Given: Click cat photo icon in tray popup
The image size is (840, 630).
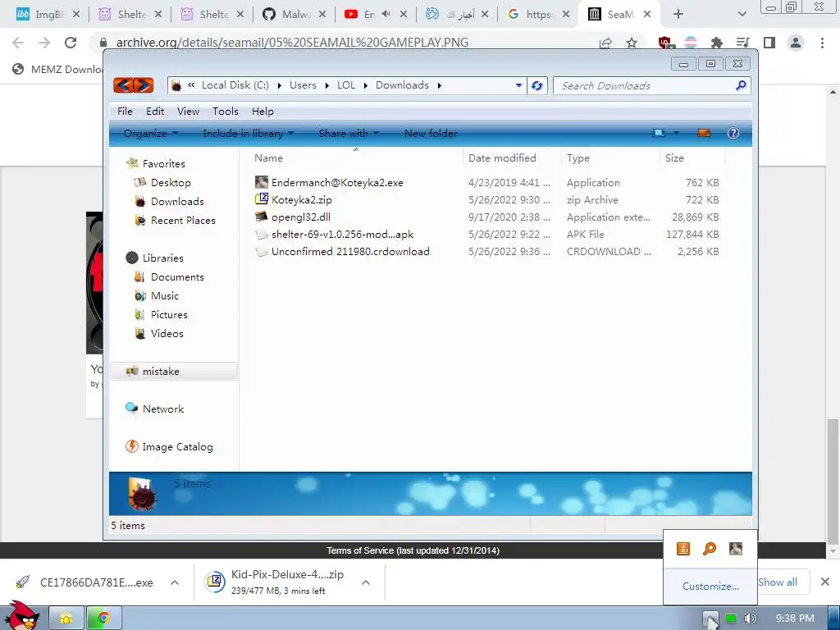Looking at the screenshot, I should tap(736, 549).
